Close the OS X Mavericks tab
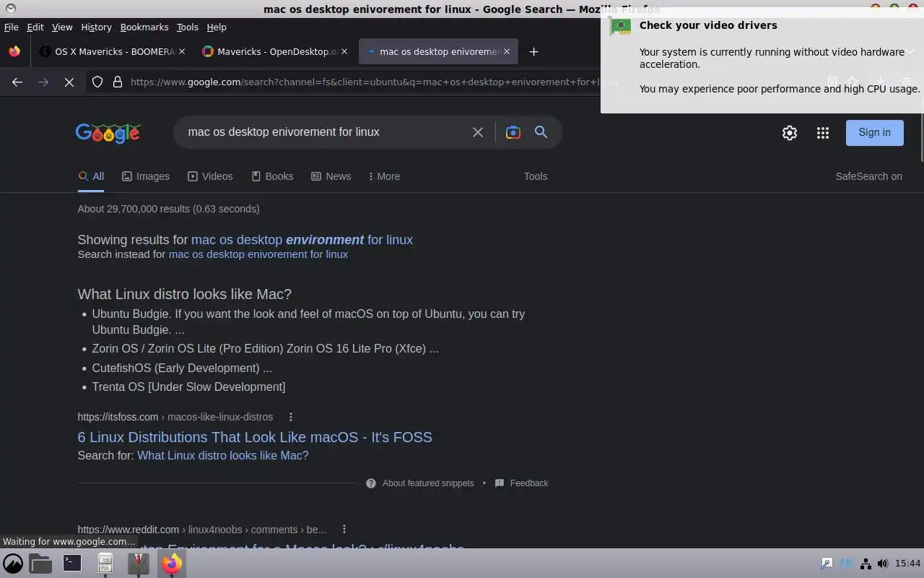Screen dimensions: 924x578 coord(182,51)
